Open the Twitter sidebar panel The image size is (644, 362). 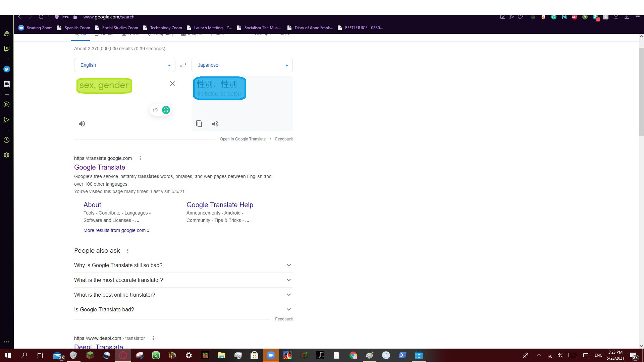click(6, 69)
